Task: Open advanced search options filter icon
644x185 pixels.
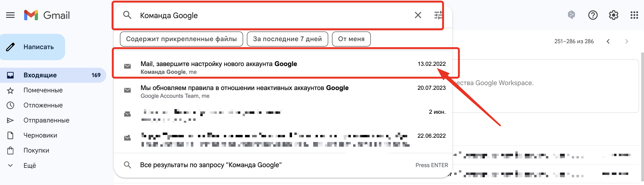Action: pos(438,15)
